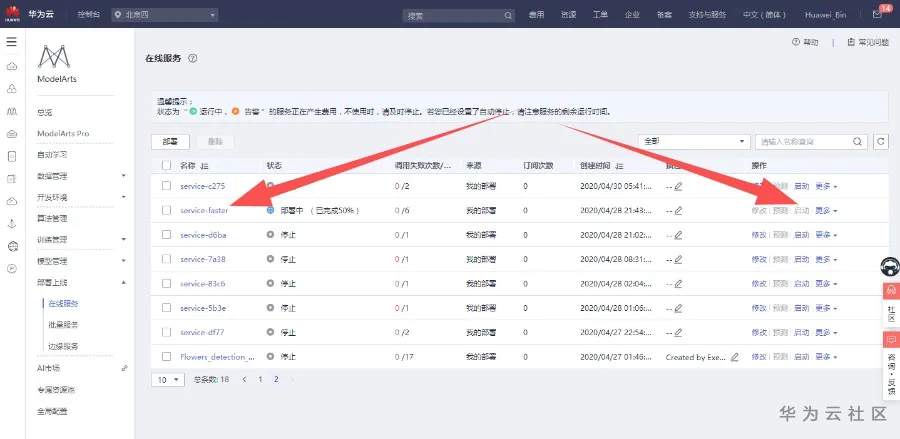
Task: Check the box for Flowers_detection row
Action: pos(166,356)
